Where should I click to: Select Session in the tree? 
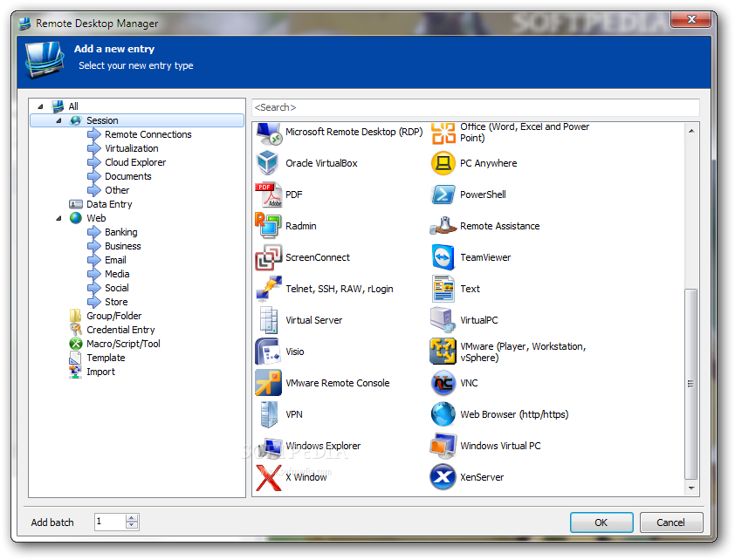137,120
